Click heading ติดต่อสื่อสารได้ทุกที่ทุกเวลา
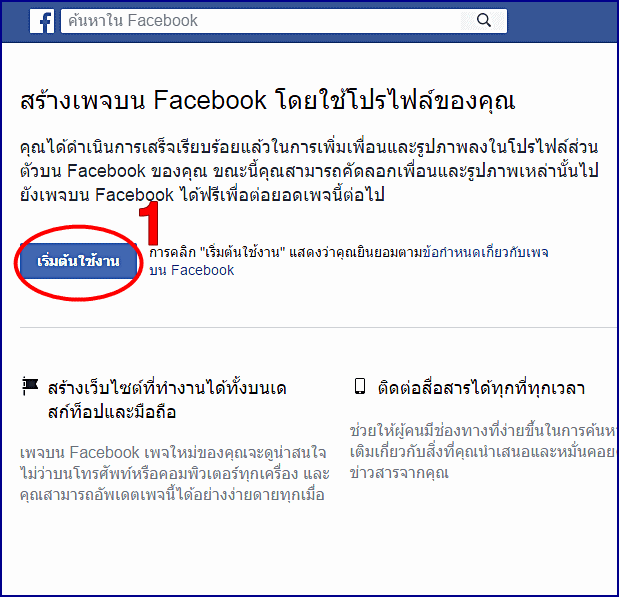The width and height of the screenshot is (619, 597). pos(481,388)
